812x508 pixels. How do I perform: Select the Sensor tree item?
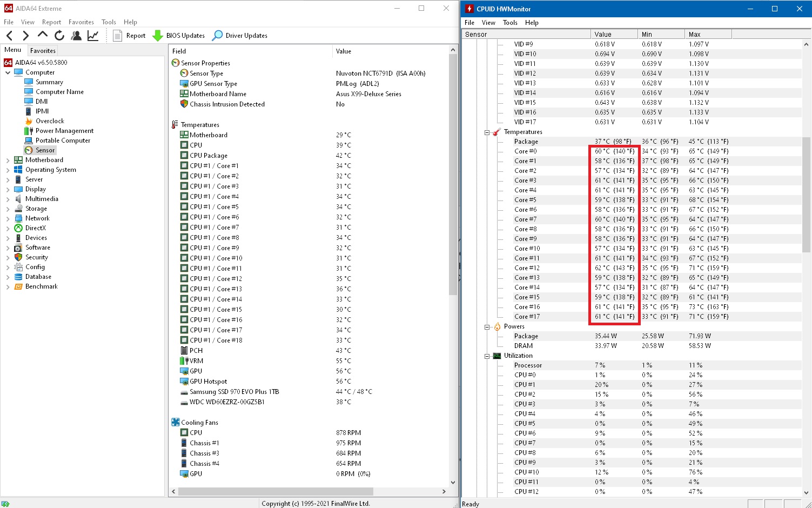[40, 150]
